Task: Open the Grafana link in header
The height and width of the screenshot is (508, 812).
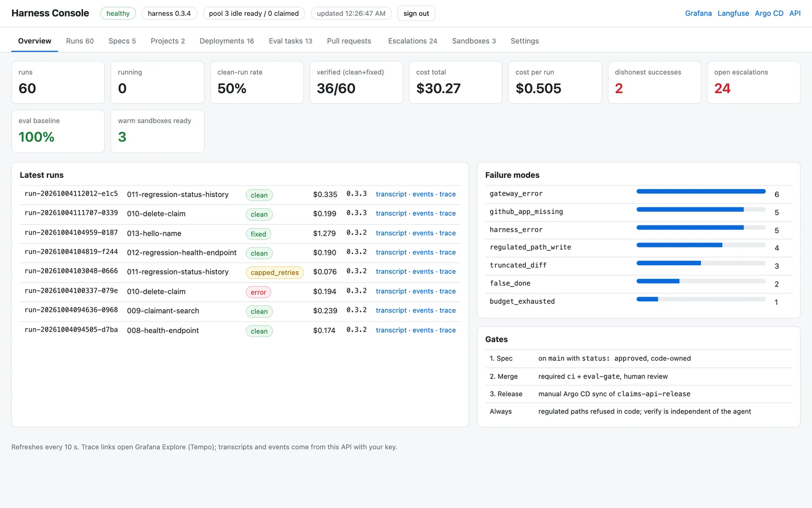Action: (698, 13)
